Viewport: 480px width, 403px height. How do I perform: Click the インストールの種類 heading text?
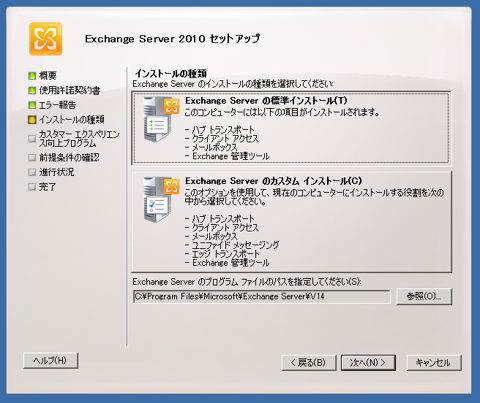click(171, 73)
